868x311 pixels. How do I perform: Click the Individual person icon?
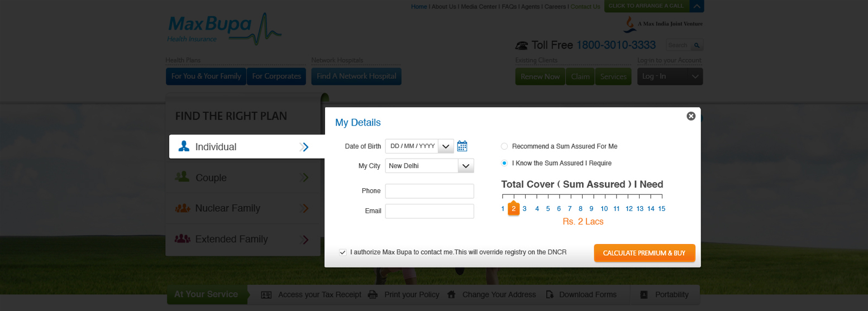(184, 146)
